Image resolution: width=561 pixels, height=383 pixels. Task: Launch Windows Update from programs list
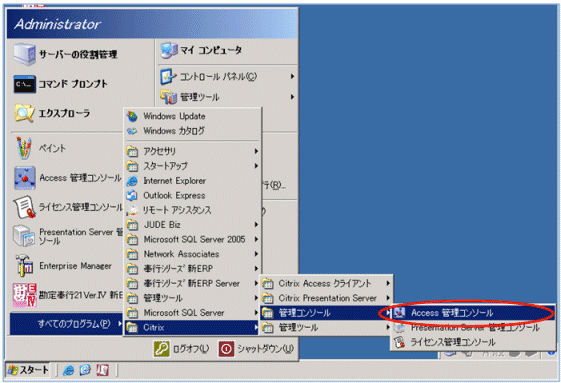coord(192,116)
